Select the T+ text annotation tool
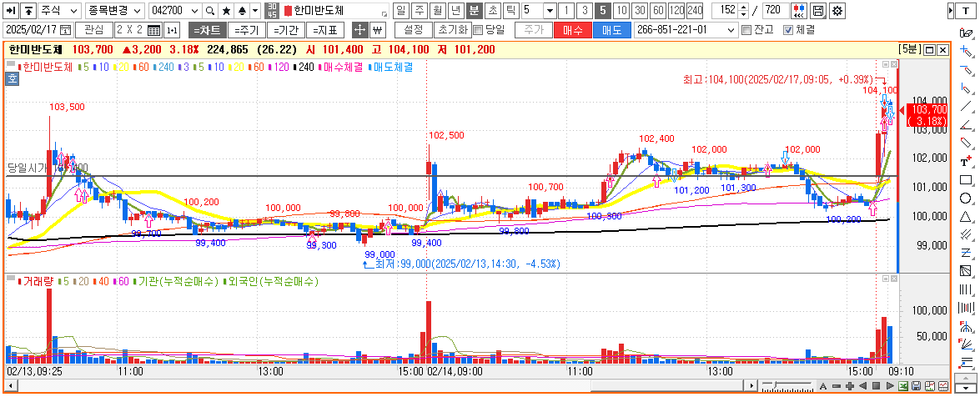 pos(965,161)
